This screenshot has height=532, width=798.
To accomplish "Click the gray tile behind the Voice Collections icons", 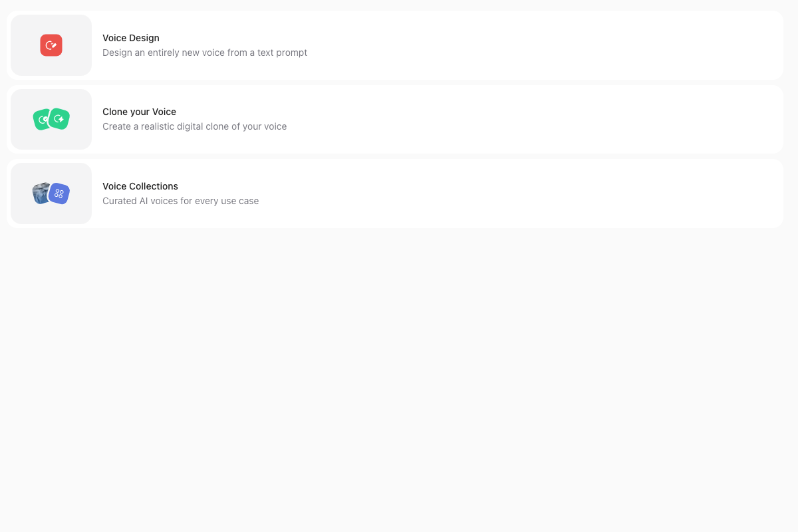I will (x=51, y=194).
